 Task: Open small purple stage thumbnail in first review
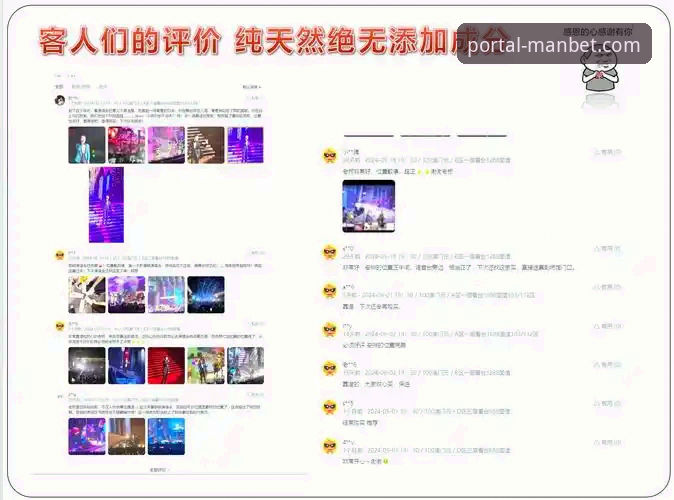tap(245, 145)
